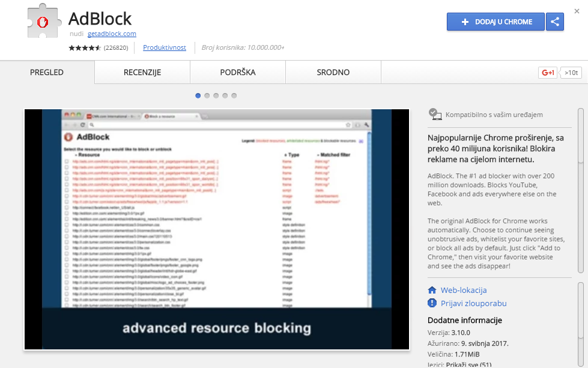Open the Prijavi zlouporabu link

474,303
